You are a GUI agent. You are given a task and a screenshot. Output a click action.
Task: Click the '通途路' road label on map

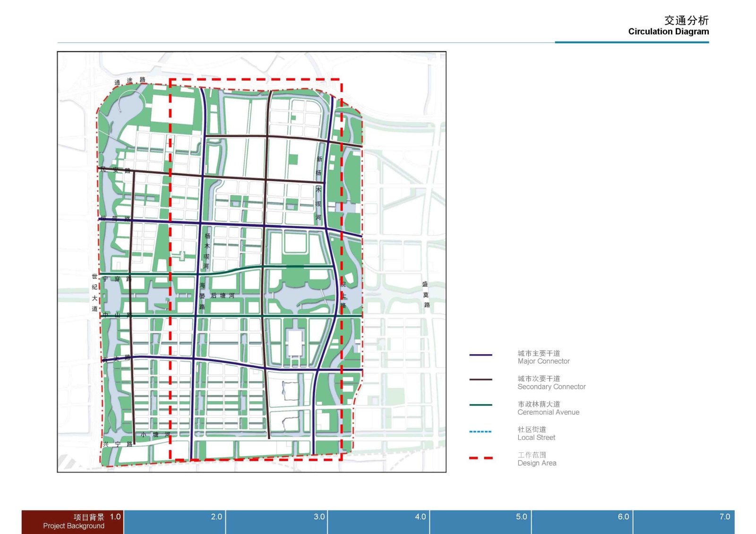coord(129,81)
